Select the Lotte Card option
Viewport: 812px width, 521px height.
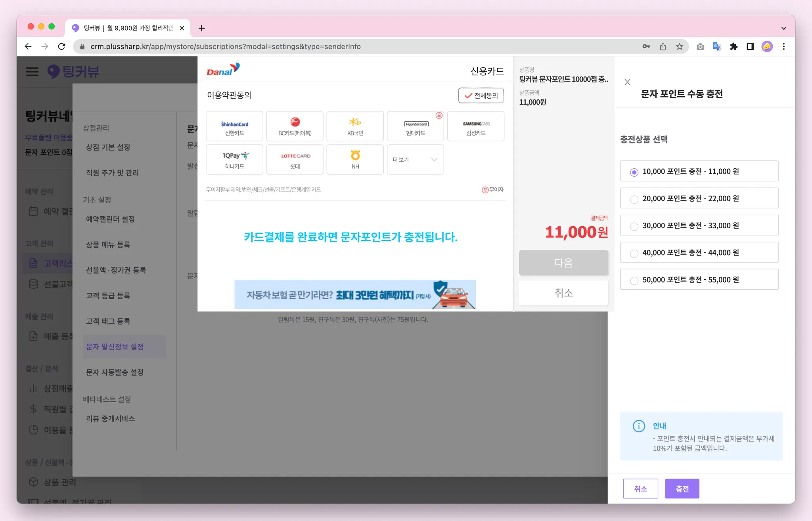pos(295,160)
